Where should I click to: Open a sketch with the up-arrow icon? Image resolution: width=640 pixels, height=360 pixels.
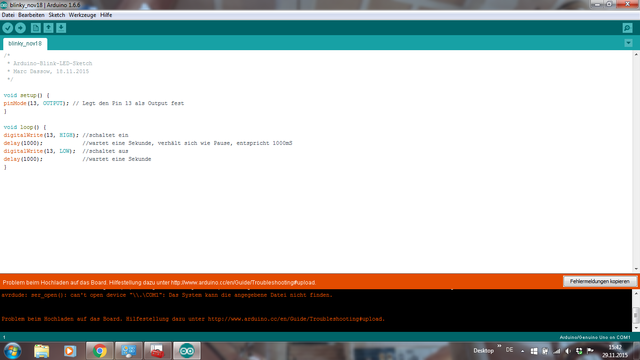(x=49, y=28)
